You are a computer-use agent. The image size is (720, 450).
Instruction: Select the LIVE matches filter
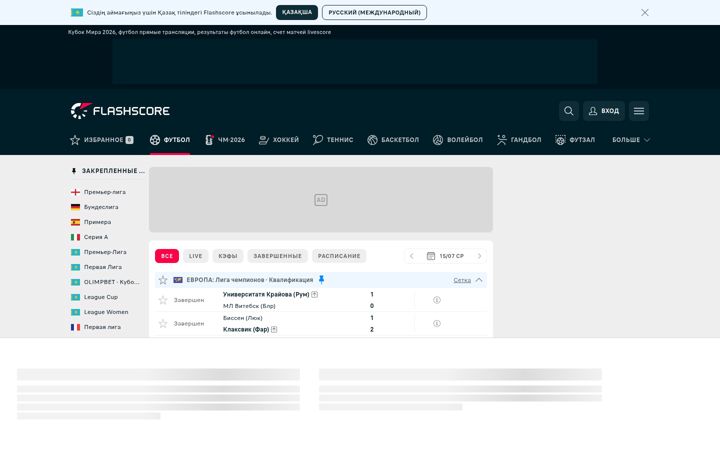click(x=196, y=256)
